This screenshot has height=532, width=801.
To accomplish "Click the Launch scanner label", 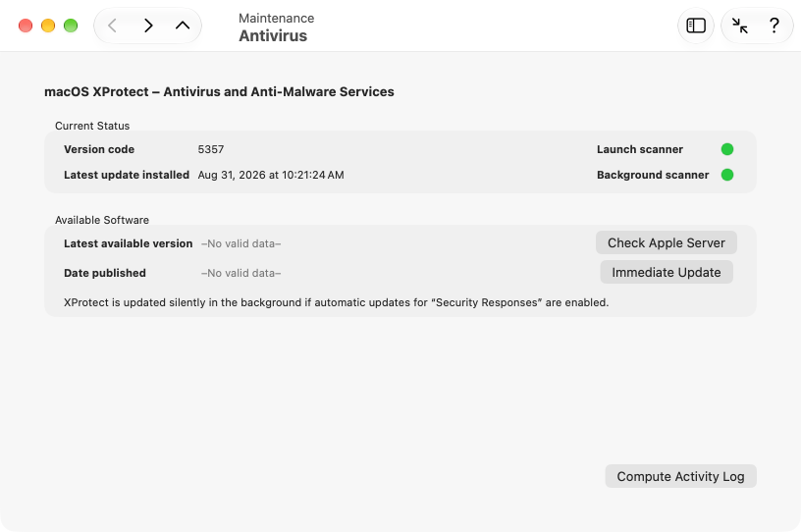I will (640, 149).
